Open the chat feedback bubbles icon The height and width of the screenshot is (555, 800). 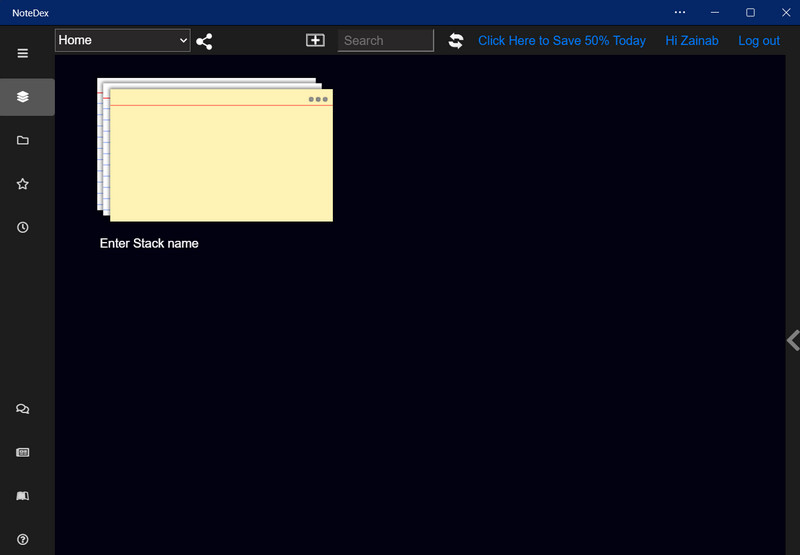[22, 409]
